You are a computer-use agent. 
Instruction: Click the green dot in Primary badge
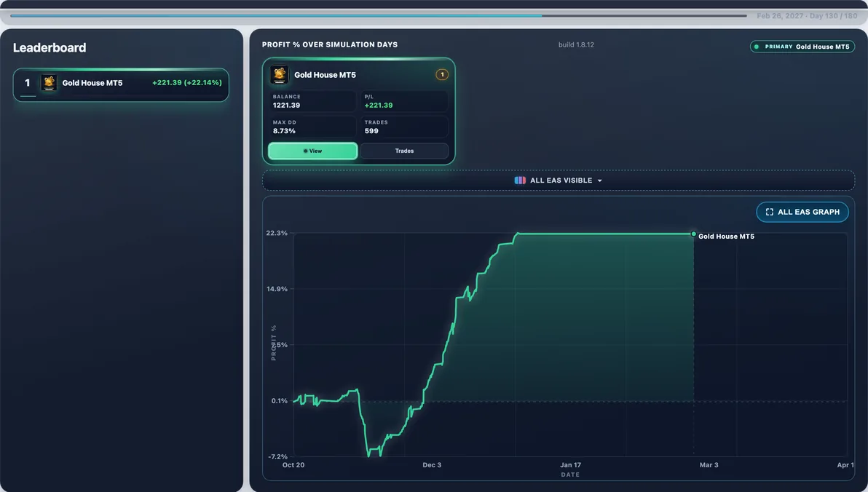coord(757,47)
